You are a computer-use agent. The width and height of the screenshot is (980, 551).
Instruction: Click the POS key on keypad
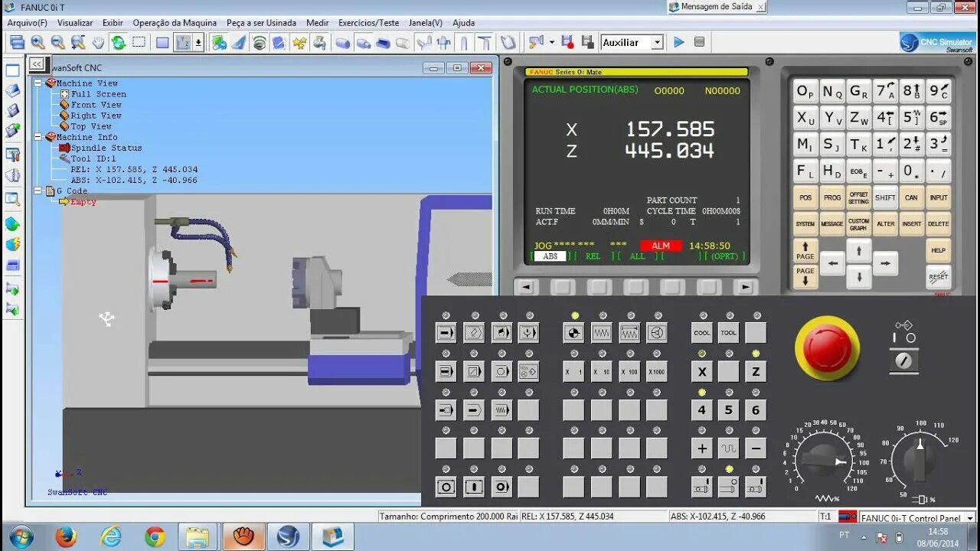pyautogui.click(x=805, y=197)
